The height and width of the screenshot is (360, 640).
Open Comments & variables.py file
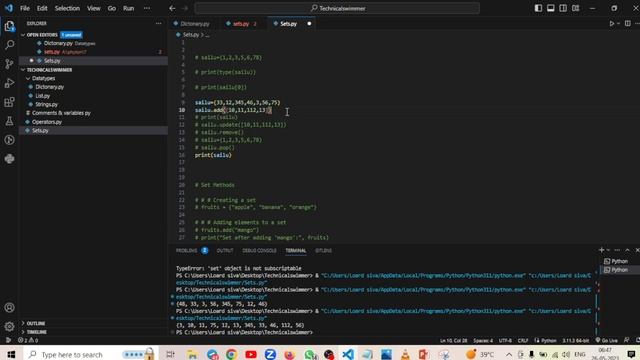pos(61,113)
